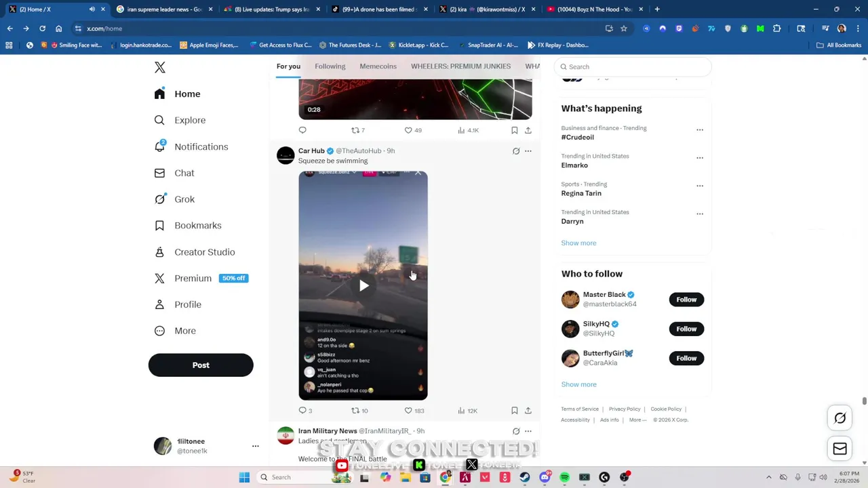Open the browser extensions puzzle icon
Screen dimensions: 868x488
coord(777,28)
